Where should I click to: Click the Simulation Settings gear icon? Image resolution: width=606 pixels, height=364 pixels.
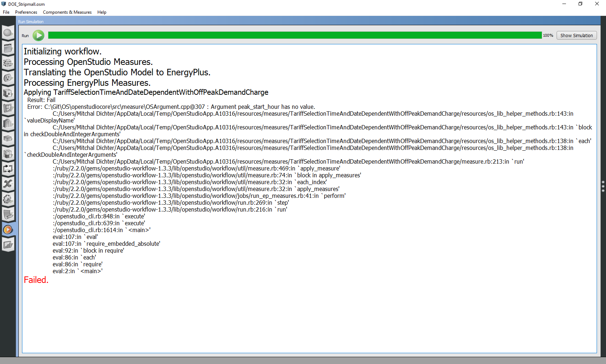click(x=8, y=199)
